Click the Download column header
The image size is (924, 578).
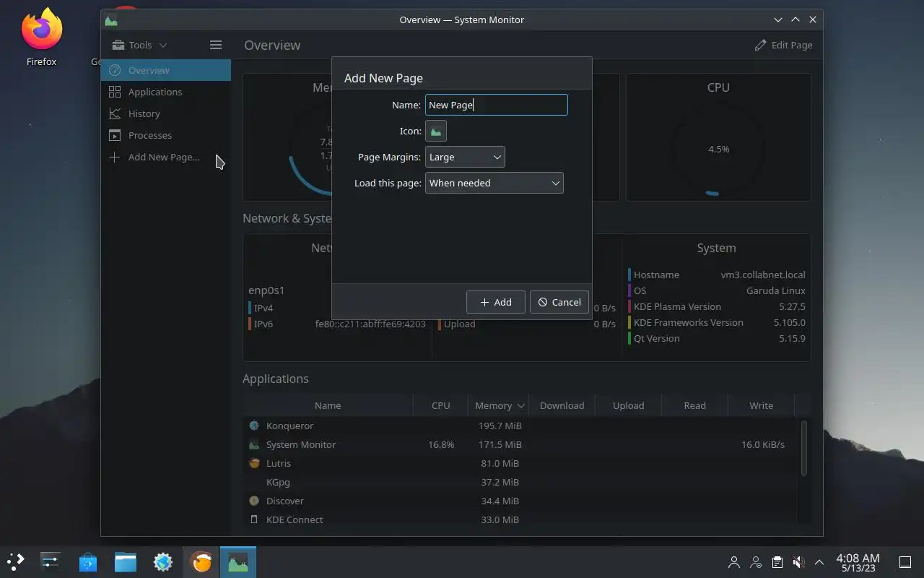click(x=562, y=405)
